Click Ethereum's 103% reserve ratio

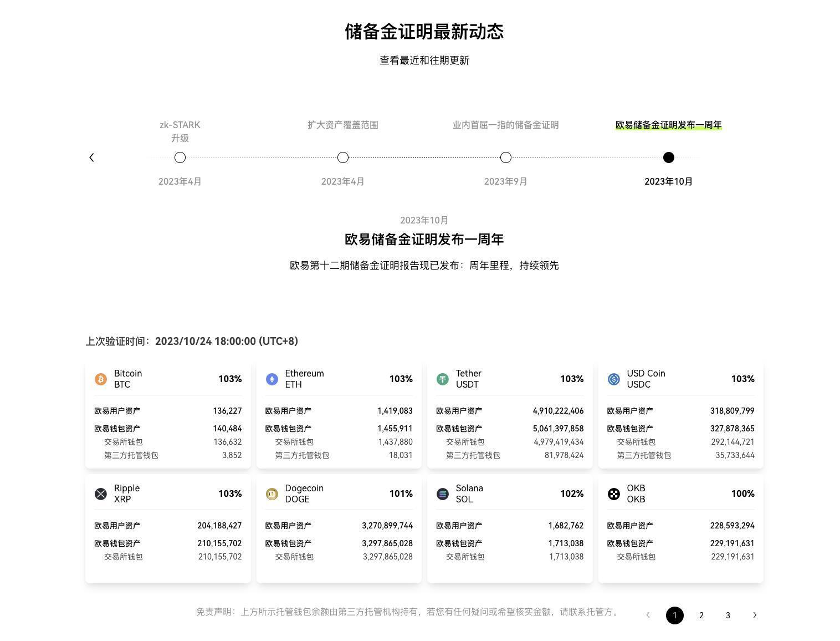click(x=401, y=379)
